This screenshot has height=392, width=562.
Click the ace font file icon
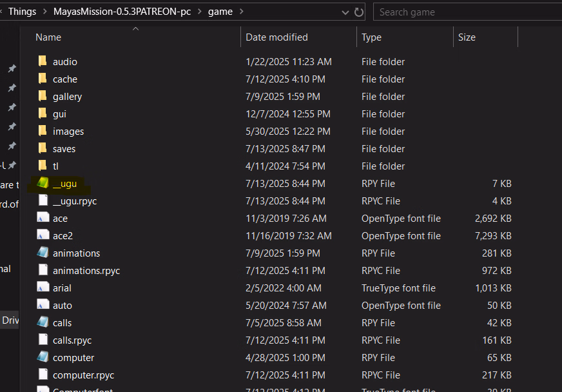[x=43, y=218]
